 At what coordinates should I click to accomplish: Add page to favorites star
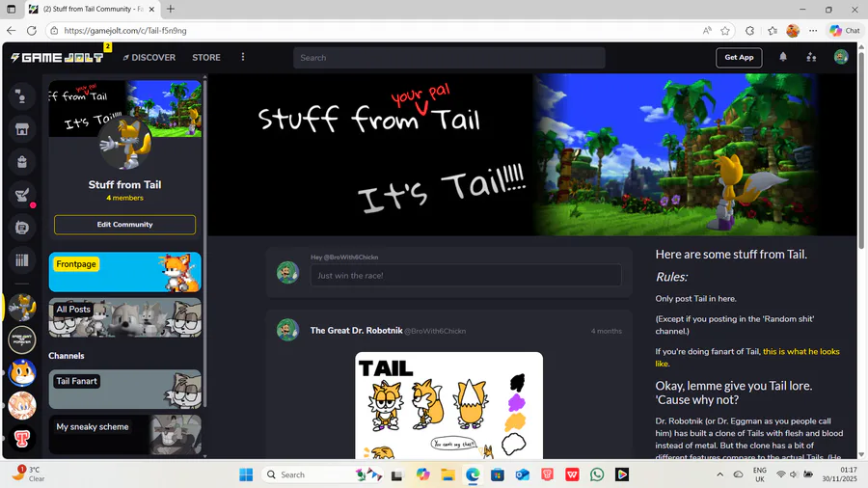click(x=725, y=31)
